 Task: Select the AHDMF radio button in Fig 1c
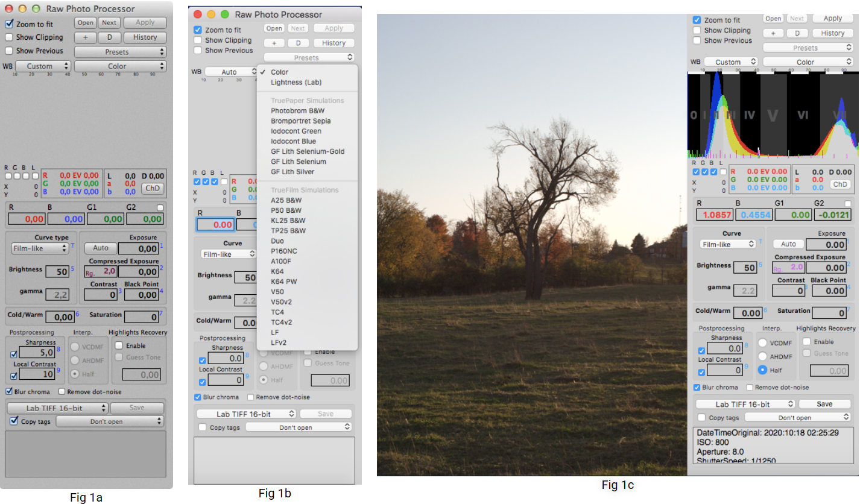(x=763, y=356)
